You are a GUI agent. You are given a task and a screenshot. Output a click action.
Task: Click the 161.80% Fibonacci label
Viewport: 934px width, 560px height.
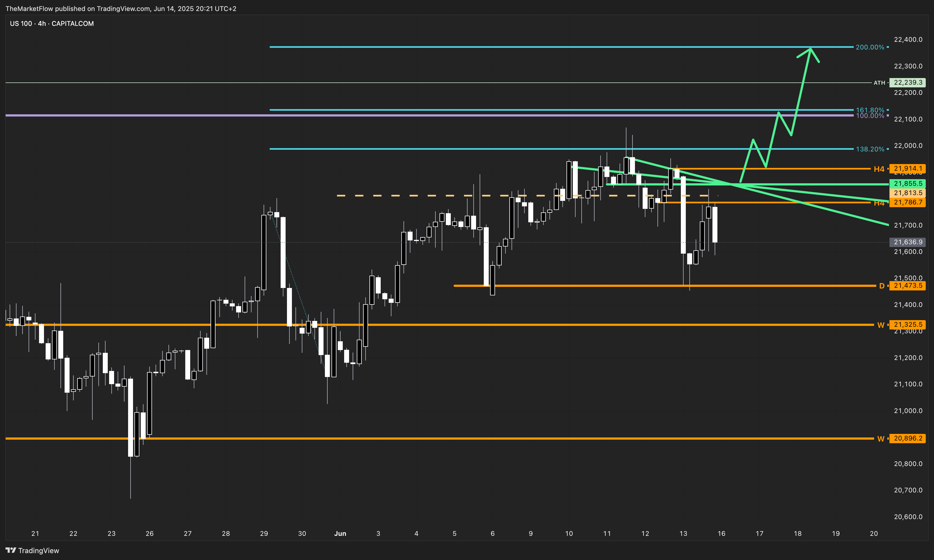[870, 110]
